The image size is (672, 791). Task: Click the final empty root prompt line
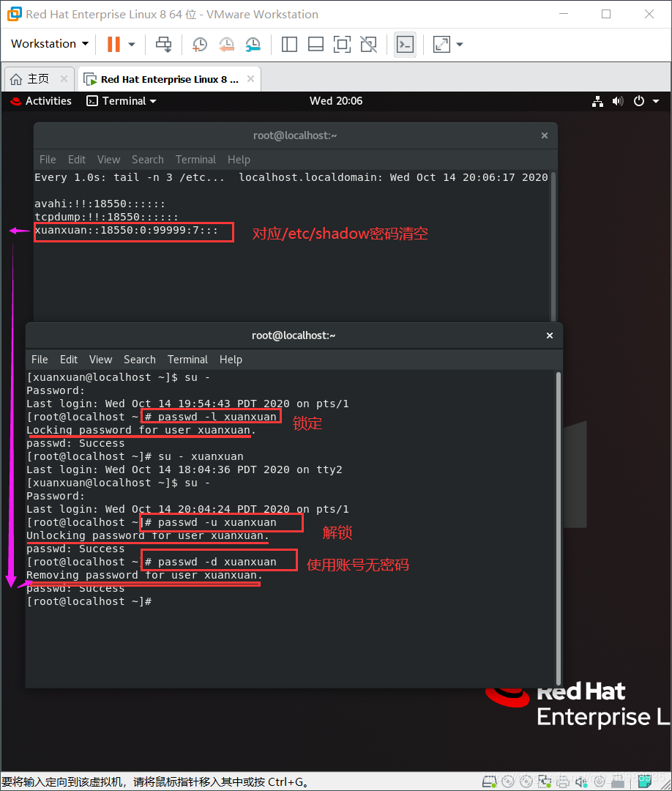[x=89, y=601]
